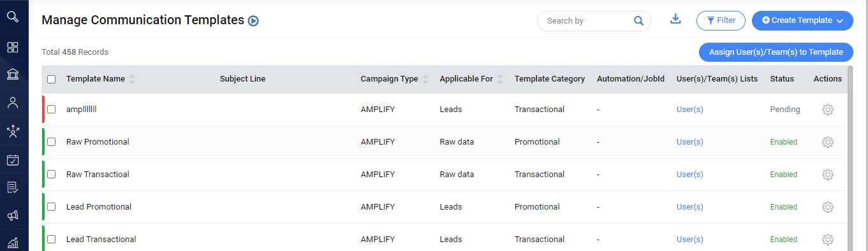Open the person profile icon in sidebar

click(13, 103)
